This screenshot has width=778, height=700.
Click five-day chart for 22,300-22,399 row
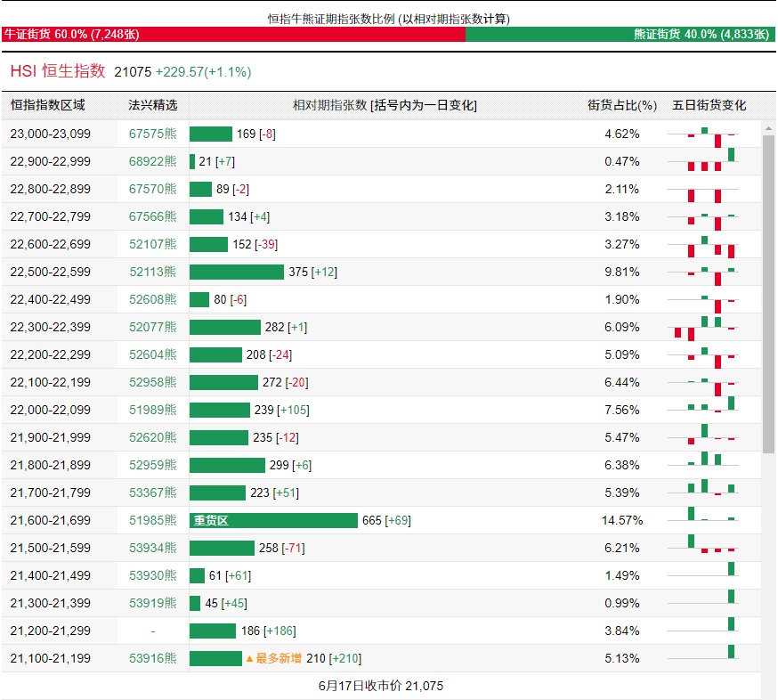[703, 327]
